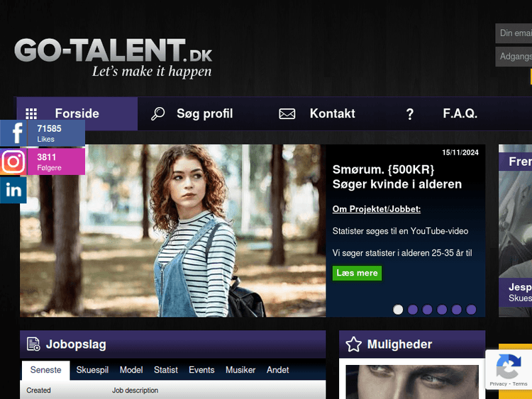This screenshot has height=399, width=532.
Task: Open the Instagram followers icon
Action: 13,162
